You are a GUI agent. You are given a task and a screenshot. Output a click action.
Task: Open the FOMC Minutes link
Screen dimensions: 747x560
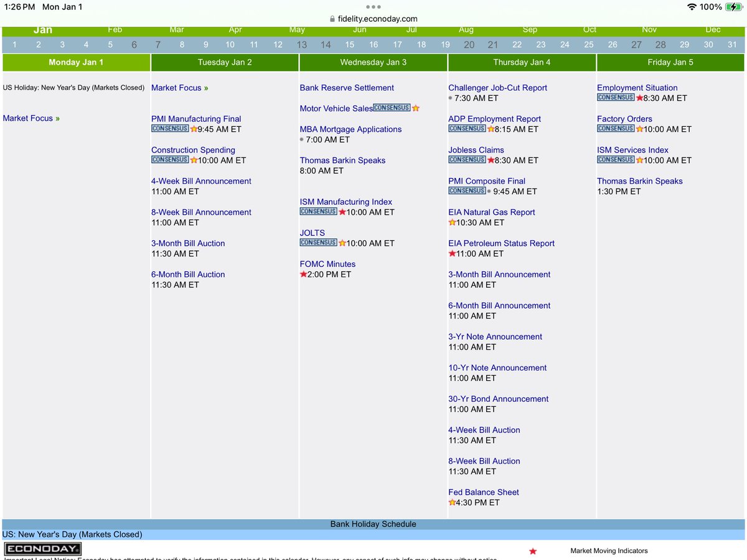327,264
